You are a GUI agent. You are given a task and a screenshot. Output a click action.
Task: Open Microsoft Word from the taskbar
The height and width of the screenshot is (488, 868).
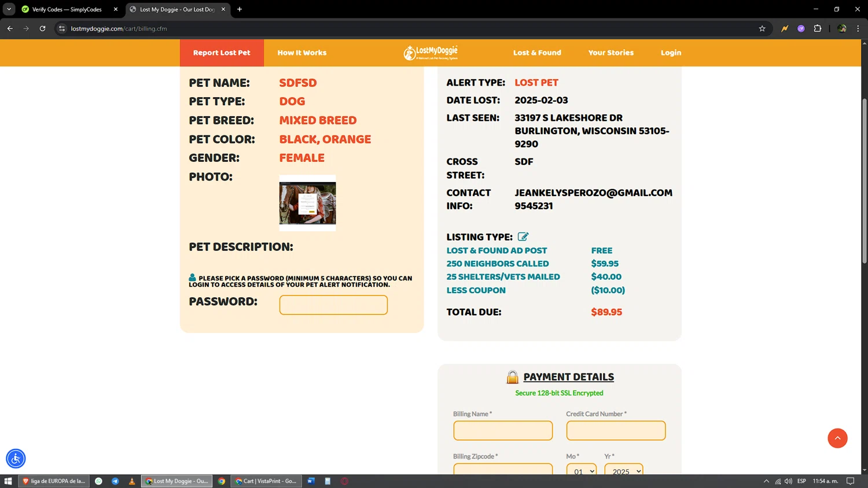click(x=311, y=481)
